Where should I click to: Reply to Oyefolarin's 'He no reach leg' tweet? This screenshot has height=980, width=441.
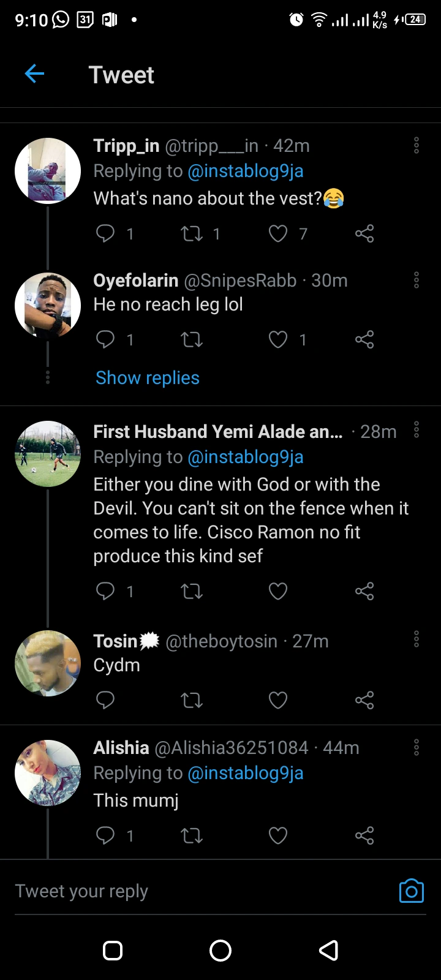105,339
